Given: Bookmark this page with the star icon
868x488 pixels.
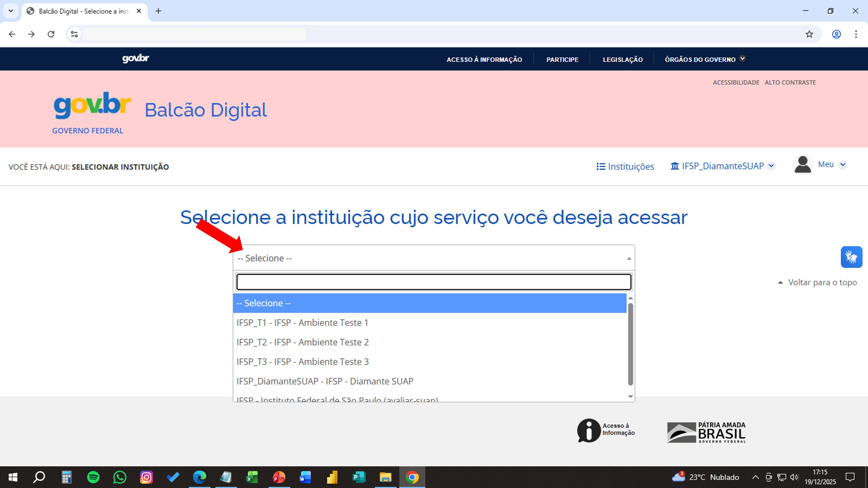Looking at the screenshot, I should click(x=809, y=34).
